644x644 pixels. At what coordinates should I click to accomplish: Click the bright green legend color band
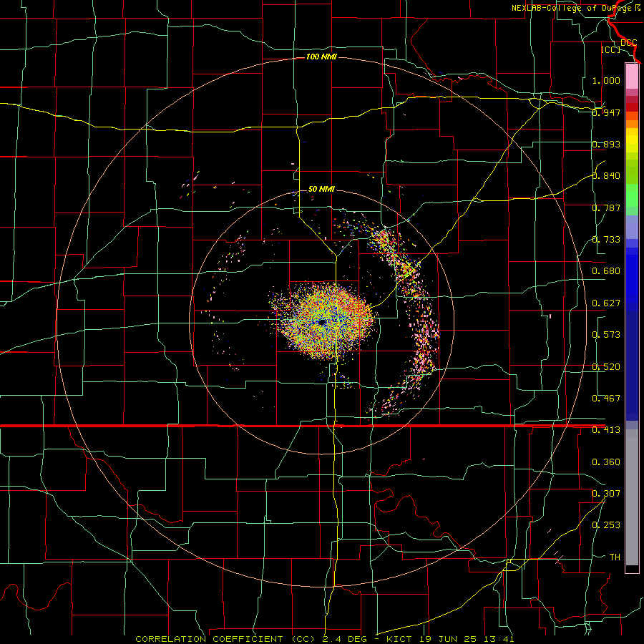[x=632, y=195]
